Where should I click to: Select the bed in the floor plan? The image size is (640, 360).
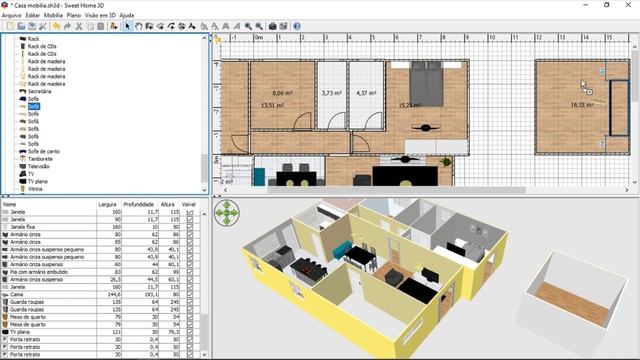coord(426,84)
